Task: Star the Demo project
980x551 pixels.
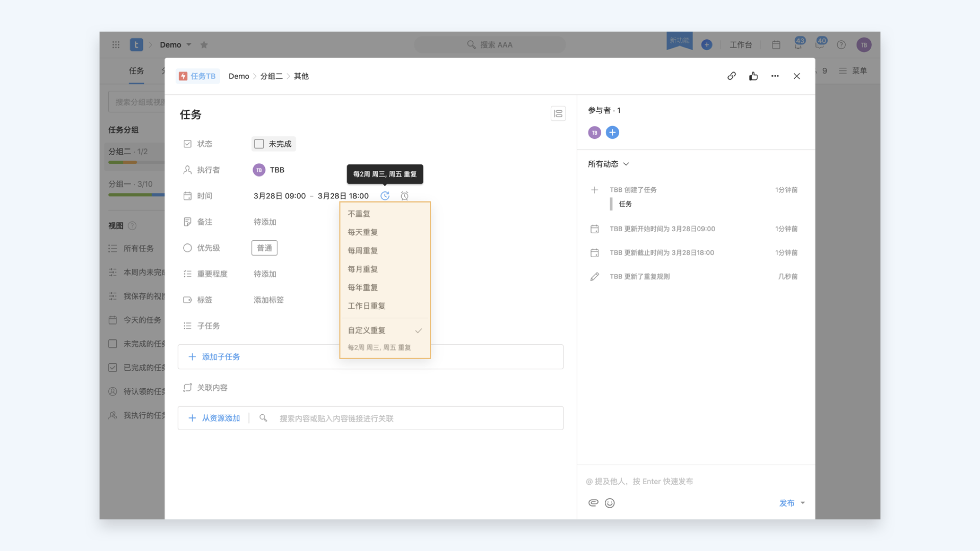Action: pyautogui.click(x=204, y=45)
